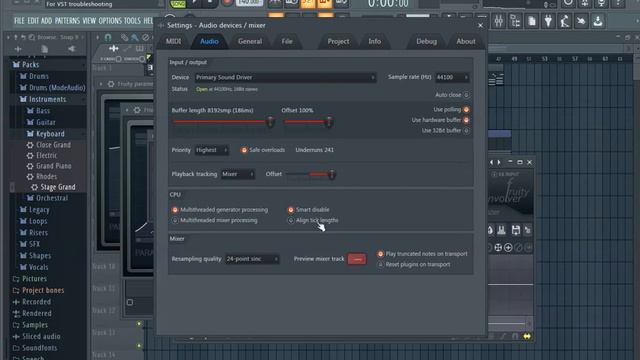This screenshot has width=640, height=360.
Task: Switch to the MIDI settings tab
Action: coord(173,41)
